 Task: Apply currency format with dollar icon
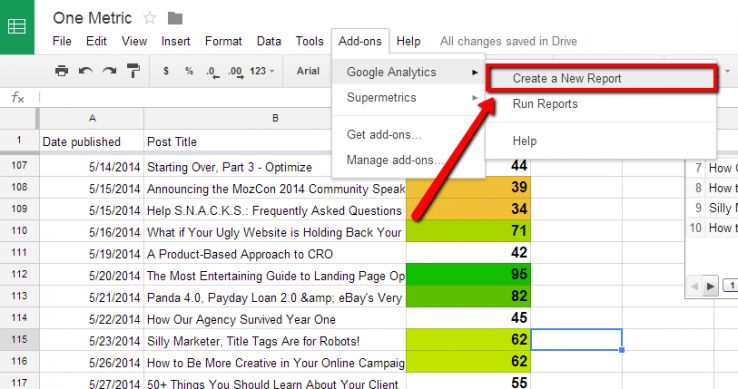tap(166, 71)
